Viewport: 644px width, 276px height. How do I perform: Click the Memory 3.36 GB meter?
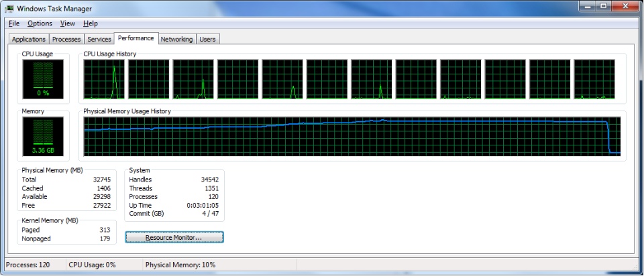tap(43, 137)
